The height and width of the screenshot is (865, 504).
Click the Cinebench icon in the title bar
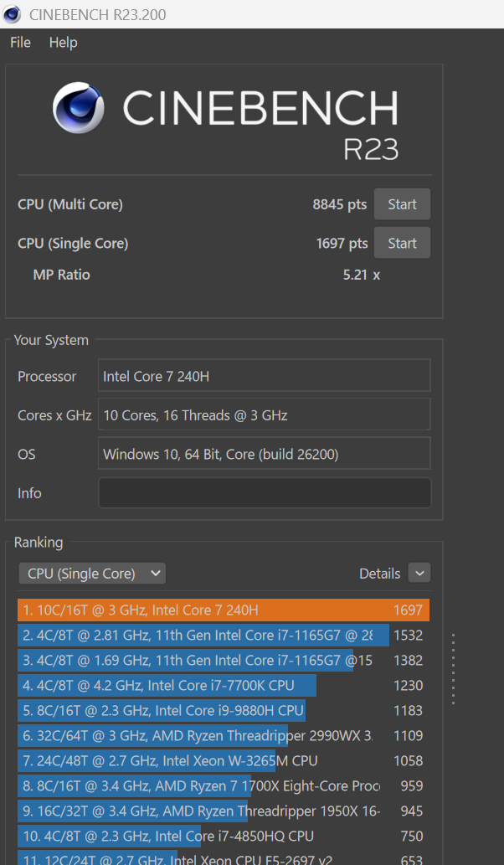click(12, 13)
